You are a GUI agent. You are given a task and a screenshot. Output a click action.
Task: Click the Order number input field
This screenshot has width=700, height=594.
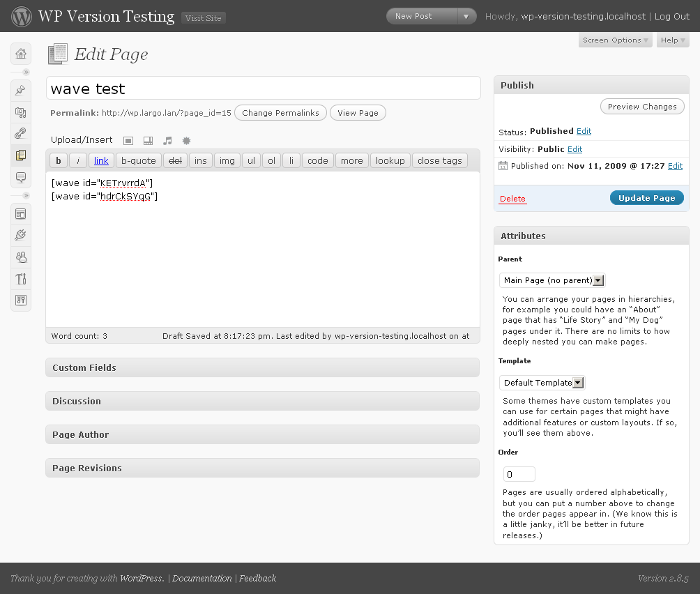pyautogui.click(x=519, y=474)
